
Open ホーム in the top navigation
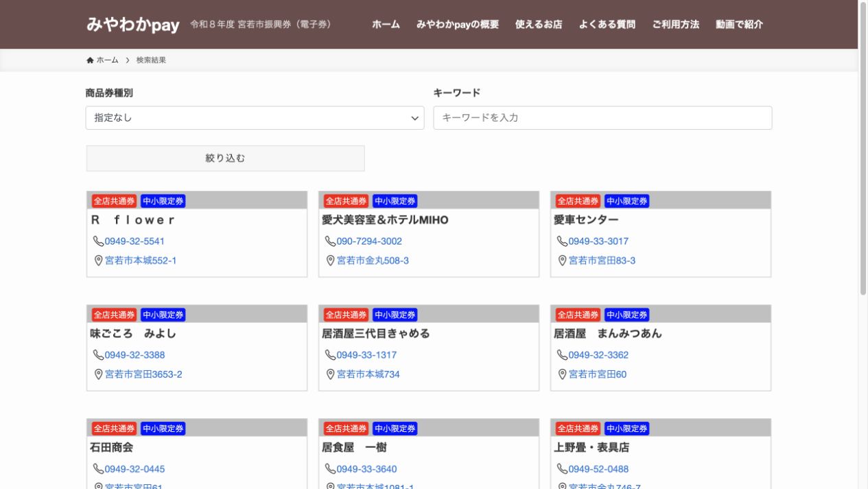tap(386, 25)
